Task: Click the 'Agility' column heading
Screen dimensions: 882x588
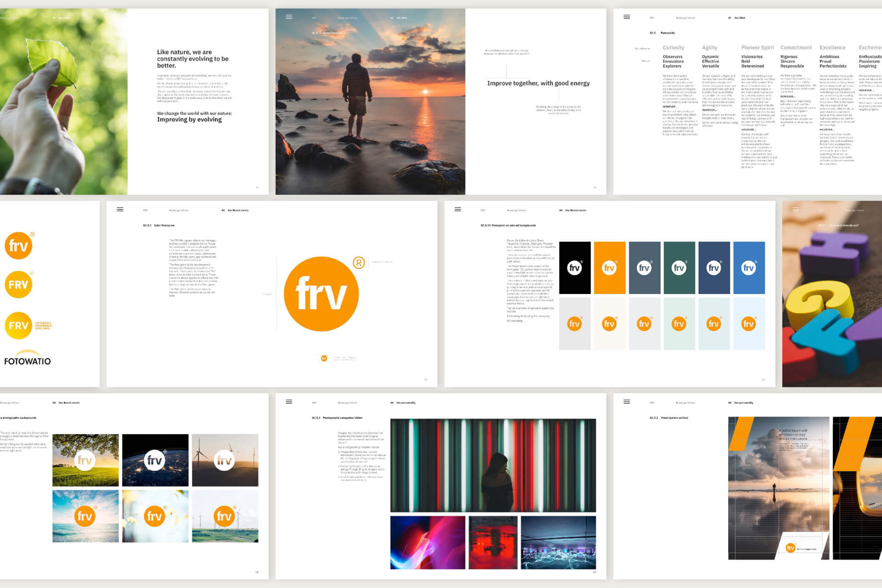Action: pyautogui.click(x=710, y=47)
